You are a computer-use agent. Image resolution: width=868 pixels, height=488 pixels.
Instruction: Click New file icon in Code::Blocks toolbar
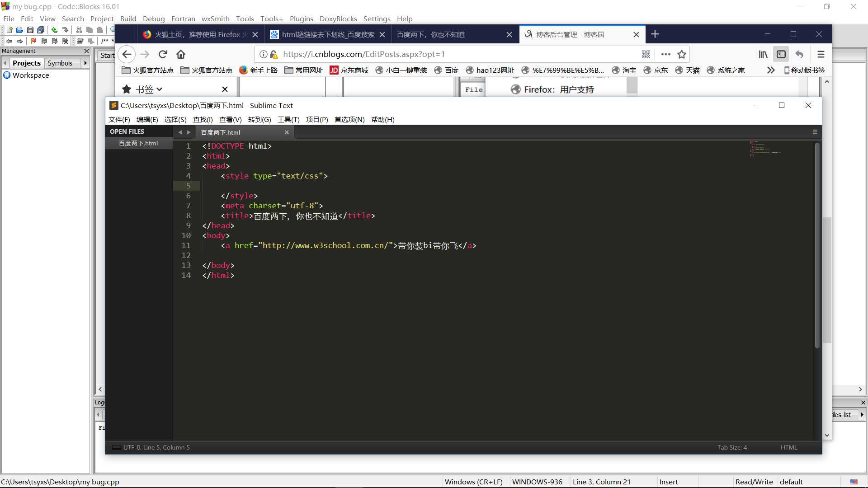[x=9, y=30]
